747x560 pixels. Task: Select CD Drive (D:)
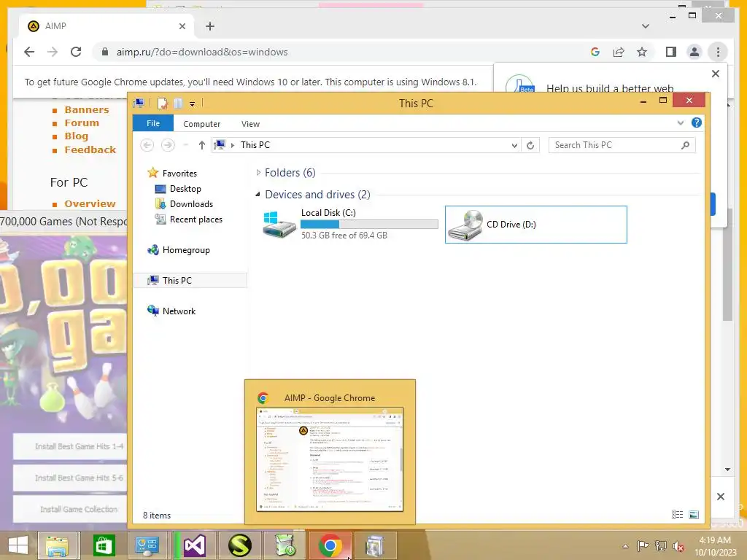tap(535, 225)
